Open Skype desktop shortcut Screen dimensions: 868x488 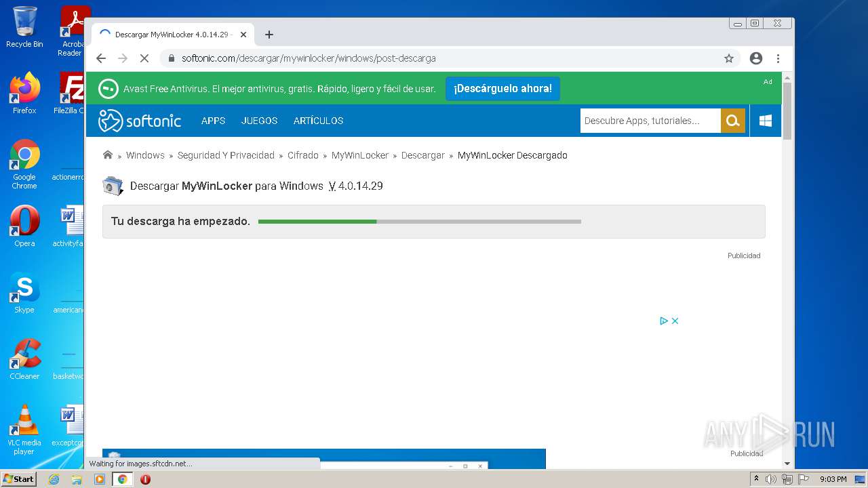[x=24, y=293]
